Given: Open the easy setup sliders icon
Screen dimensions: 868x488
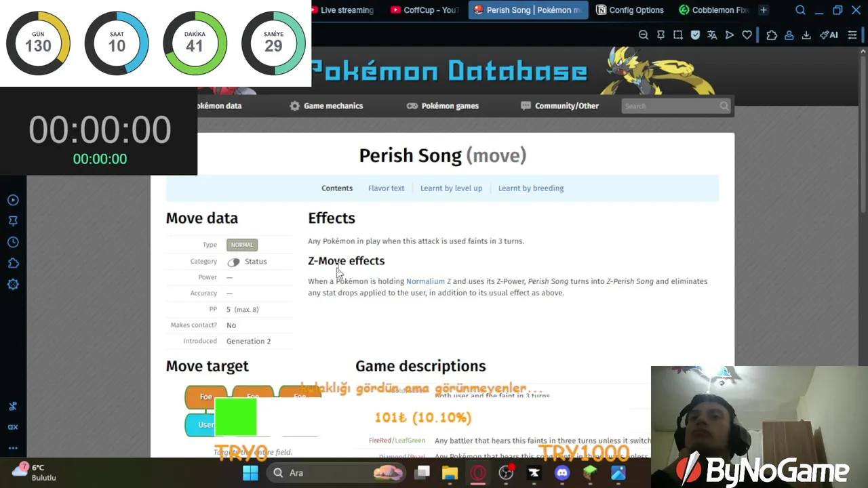Looking at the screenshot, I should click(852, 35).
